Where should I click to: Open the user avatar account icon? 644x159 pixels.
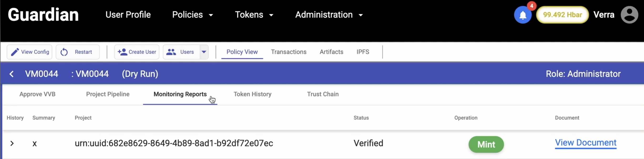[629, 15]
